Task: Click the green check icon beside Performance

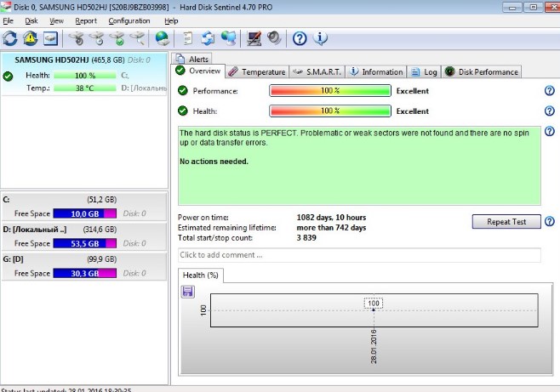Action: point(182,91)
